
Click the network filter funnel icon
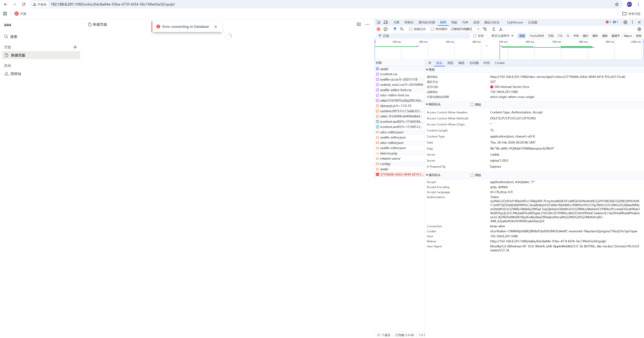(395, 29)
